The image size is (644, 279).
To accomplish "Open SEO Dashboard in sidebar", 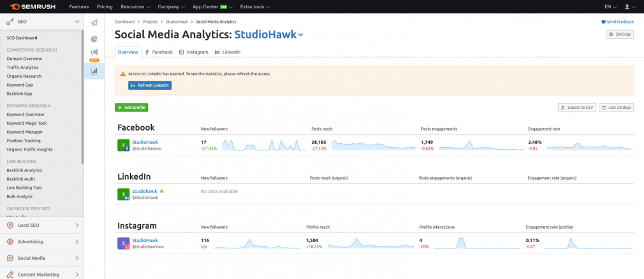I will coord(22,38).
